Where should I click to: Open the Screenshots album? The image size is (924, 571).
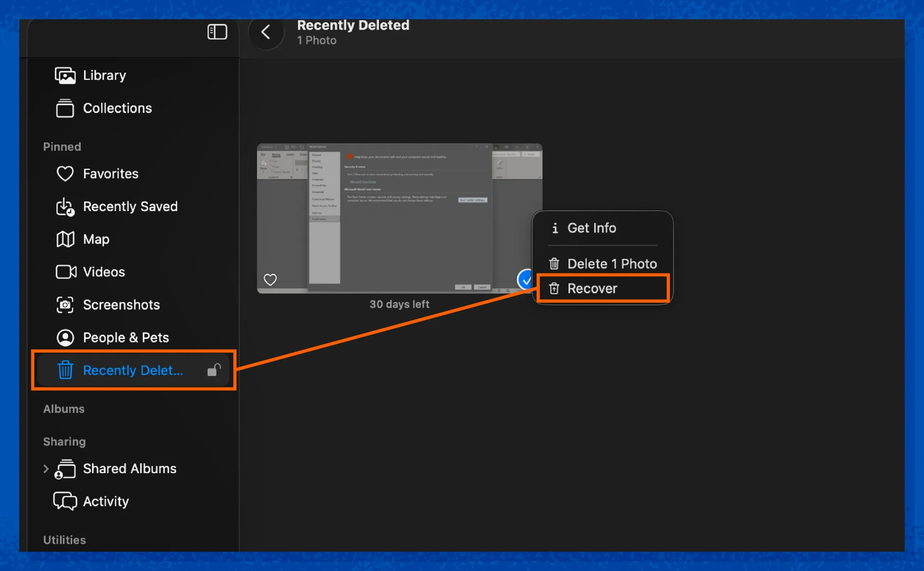121,304
